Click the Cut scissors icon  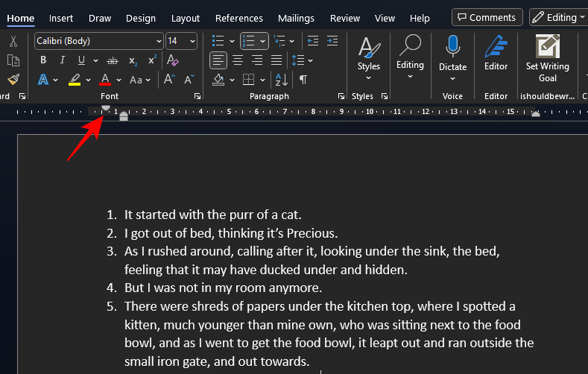click(13, 41)
